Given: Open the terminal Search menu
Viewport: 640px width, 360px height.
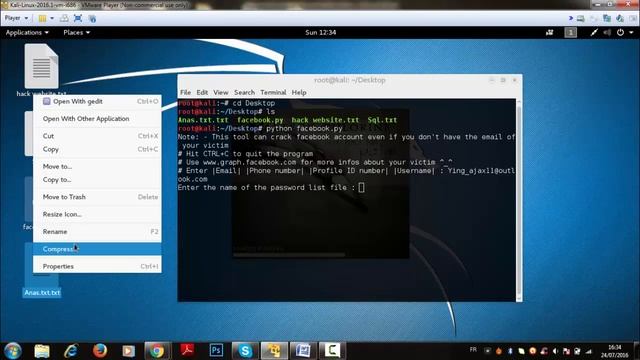Looking at the screenshot, I should 244,92.
